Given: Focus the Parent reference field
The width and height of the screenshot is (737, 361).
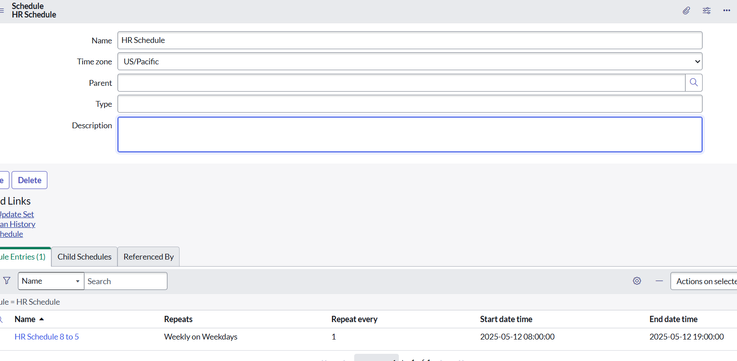Looking at the screenshot, I should (x=401, y=83).
